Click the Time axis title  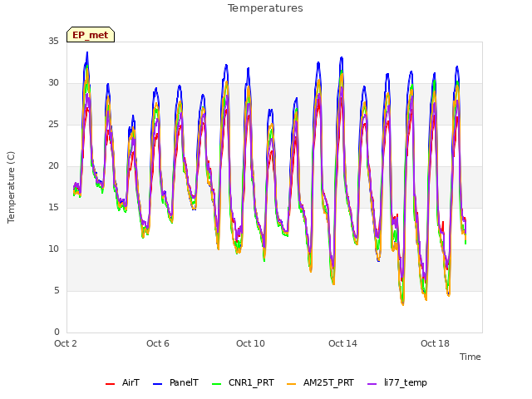click(470, 357)
